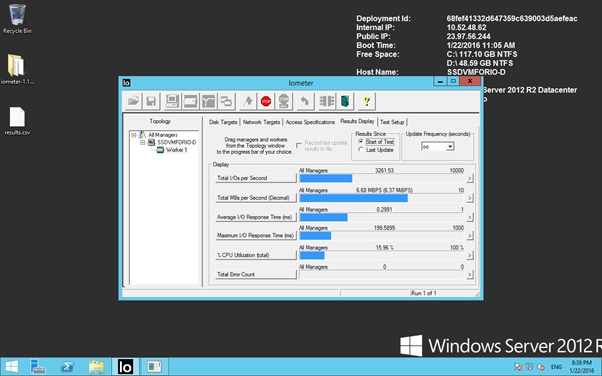The image size is (602, 376).
Task: Start a new manager from toolbar
Action: coord(172,101)
